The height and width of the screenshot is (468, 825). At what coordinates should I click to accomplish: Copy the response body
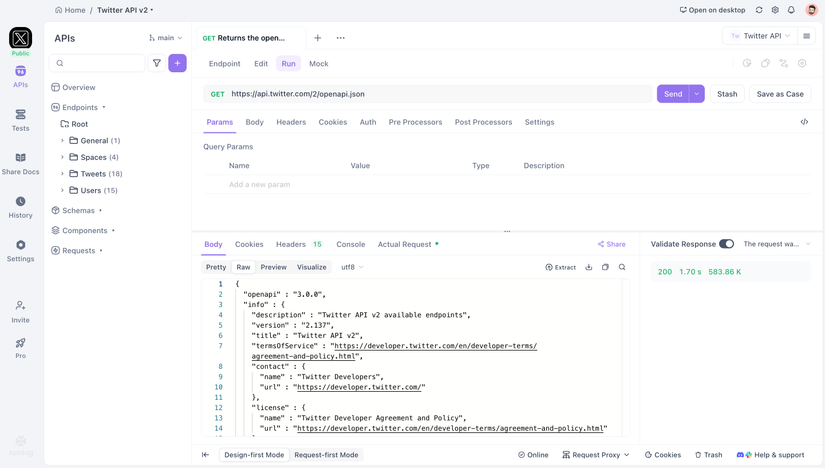tap(606, 267)
